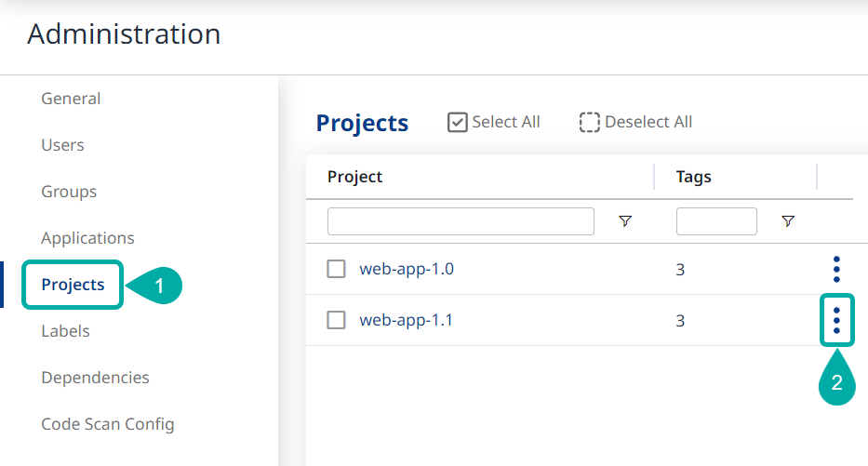Click the Tags column filter icon
This screenshot has width=868, height=466.
coord(788,221)
